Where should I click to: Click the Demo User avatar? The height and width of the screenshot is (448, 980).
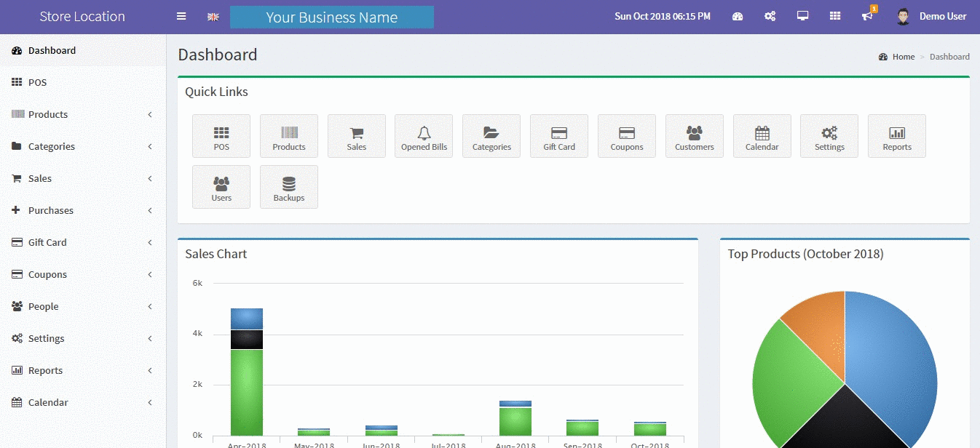click(x=904, y=17)
